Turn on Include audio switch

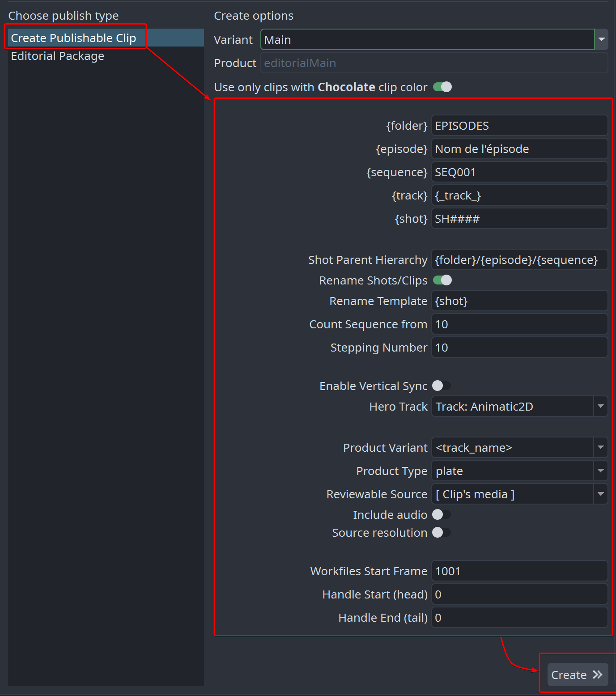click(441, 515)
